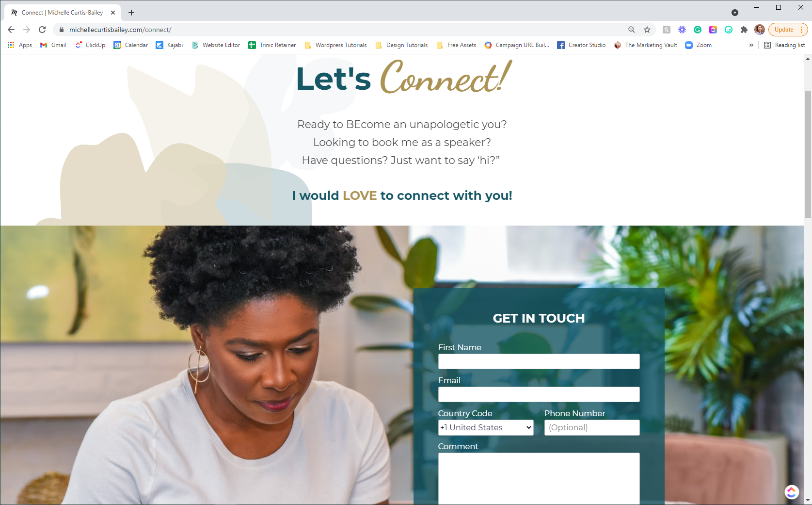Go back using the back arrow
The width and height of the screenshot is (812, 505).
pos(11,30)
